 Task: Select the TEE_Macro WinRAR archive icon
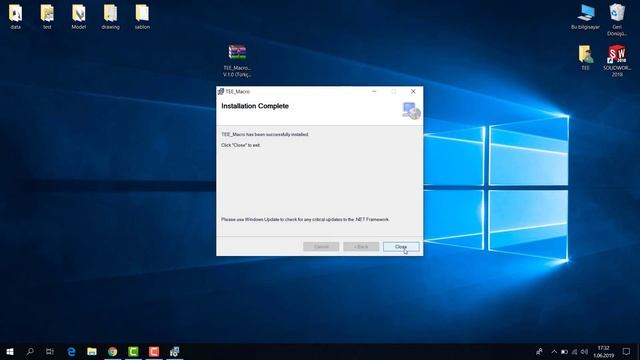point(237,60)
